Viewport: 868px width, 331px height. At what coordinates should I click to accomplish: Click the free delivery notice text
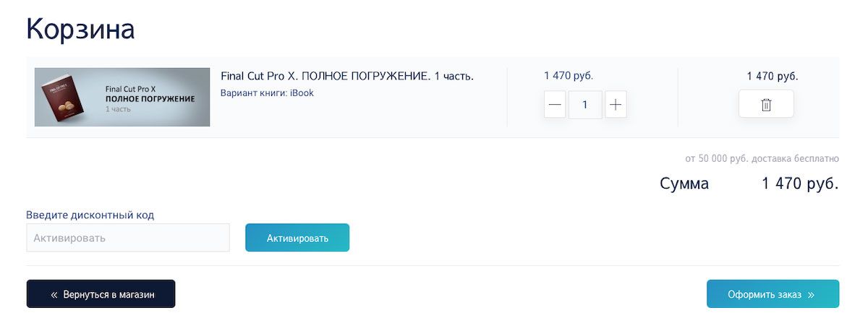(762, 158)
